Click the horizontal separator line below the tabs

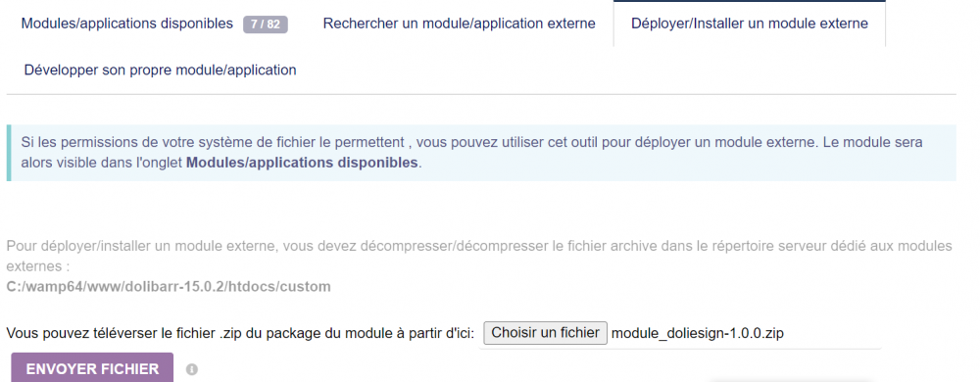[x=481, y=95]
